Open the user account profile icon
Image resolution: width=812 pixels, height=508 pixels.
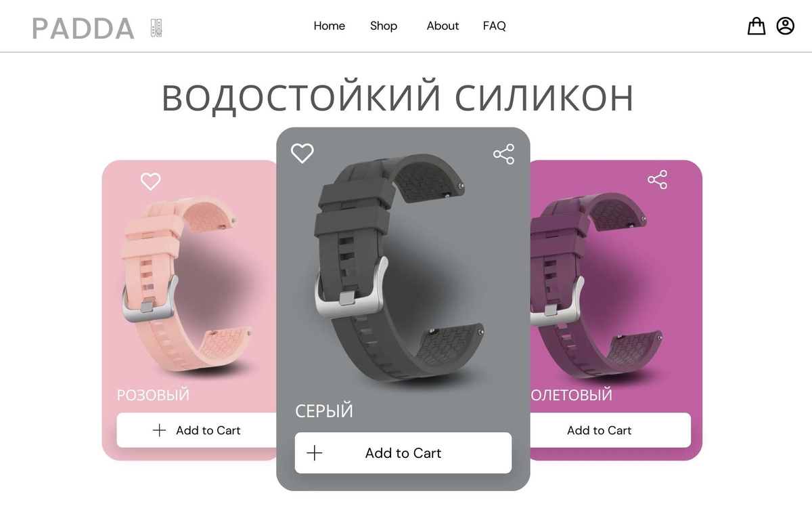(x=785, y=26)
